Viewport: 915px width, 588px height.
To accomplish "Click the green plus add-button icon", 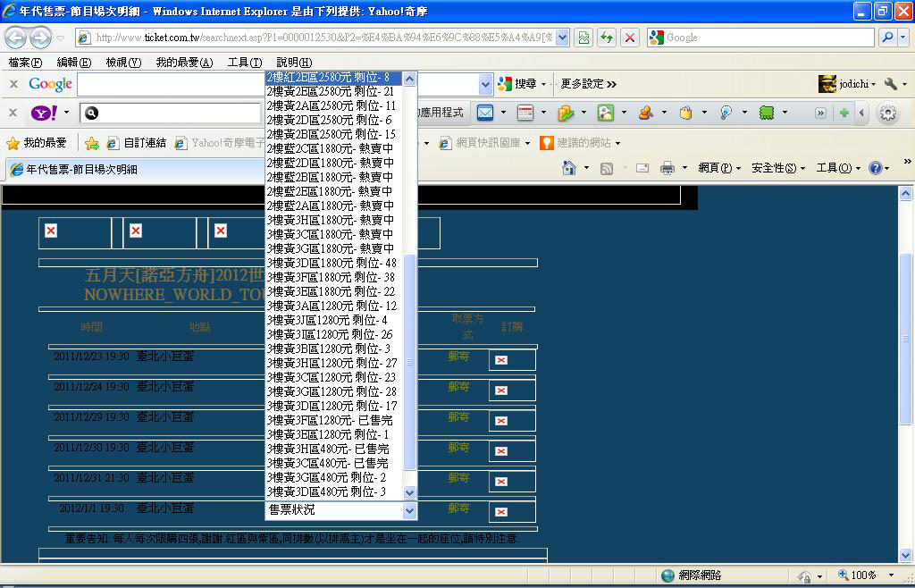I will point(844,113).
